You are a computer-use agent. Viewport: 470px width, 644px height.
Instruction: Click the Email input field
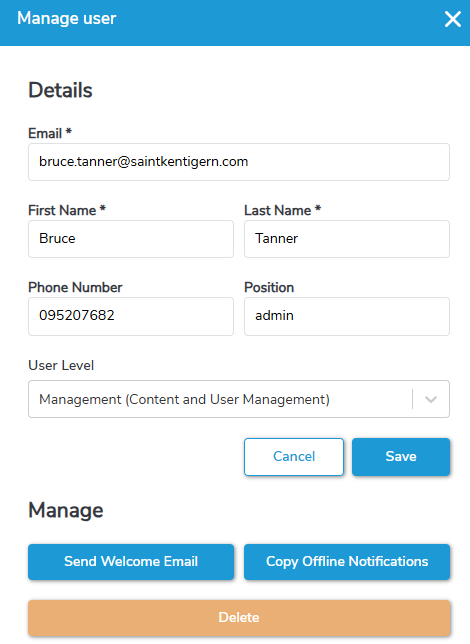(x=239, y=162)
